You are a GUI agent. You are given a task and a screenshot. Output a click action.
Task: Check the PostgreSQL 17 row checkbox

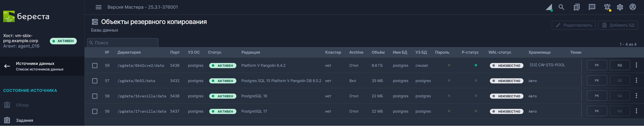pyautogui.click(x=95, y=111)
